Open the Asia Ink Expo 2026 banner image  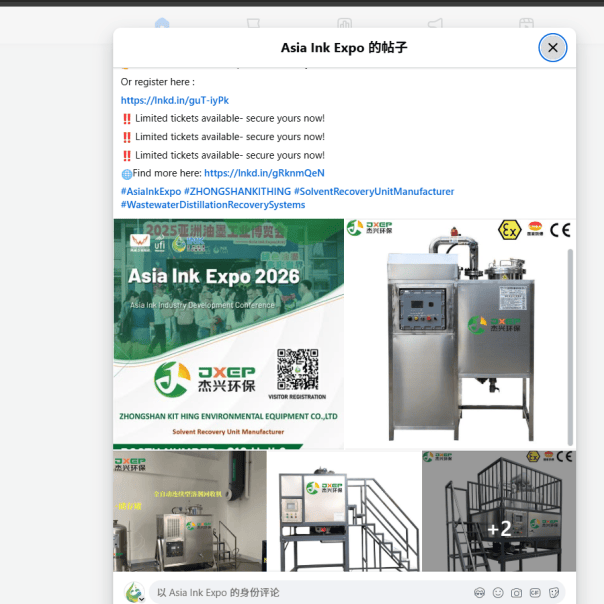(x=228, y=334)
